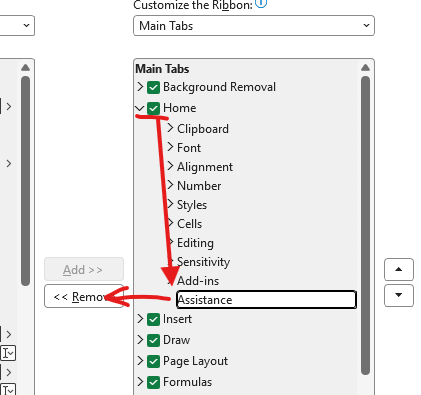The image size is (421, 395).
Task: Select the Cells group
Action: pos(189,224)
